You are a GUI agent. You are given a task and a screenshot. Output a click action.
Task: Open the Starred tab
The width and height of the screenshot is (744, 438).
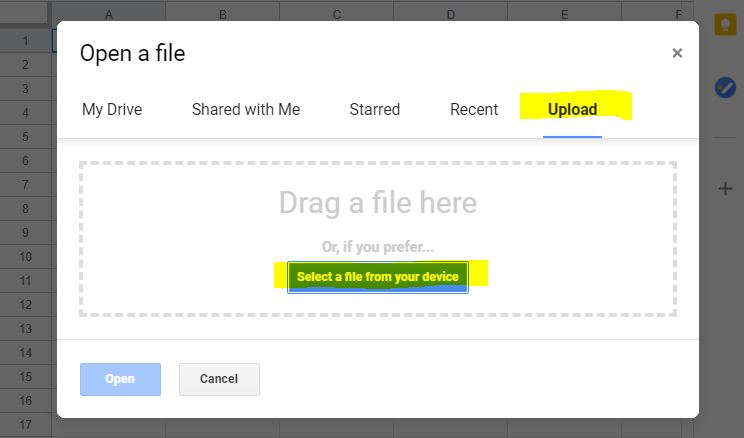[375, 110]
